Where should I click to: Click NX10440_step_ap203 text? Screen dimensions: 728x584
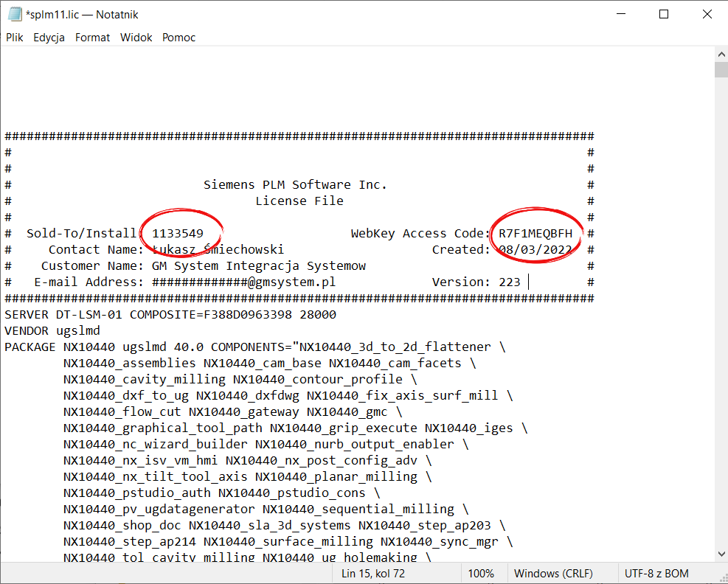pyautogui.click(x=425, y=526)
